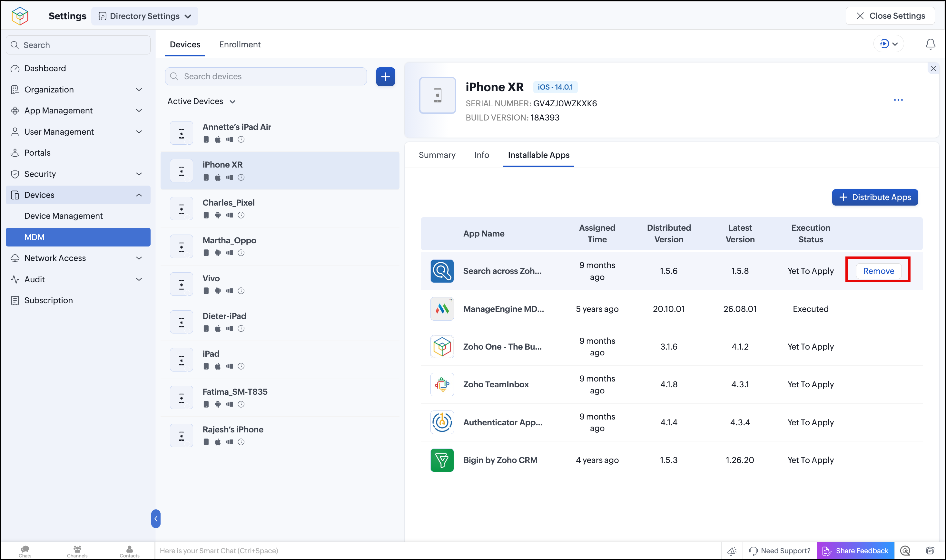Click Need Support?
Screen dimensions: 946x560
(780, 551)
